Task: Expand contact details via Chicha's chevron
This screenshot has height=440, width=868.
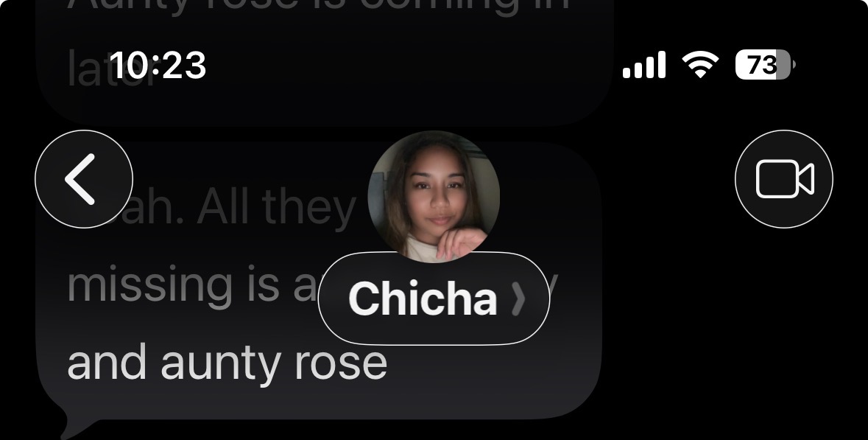Action: click(518, 298)
